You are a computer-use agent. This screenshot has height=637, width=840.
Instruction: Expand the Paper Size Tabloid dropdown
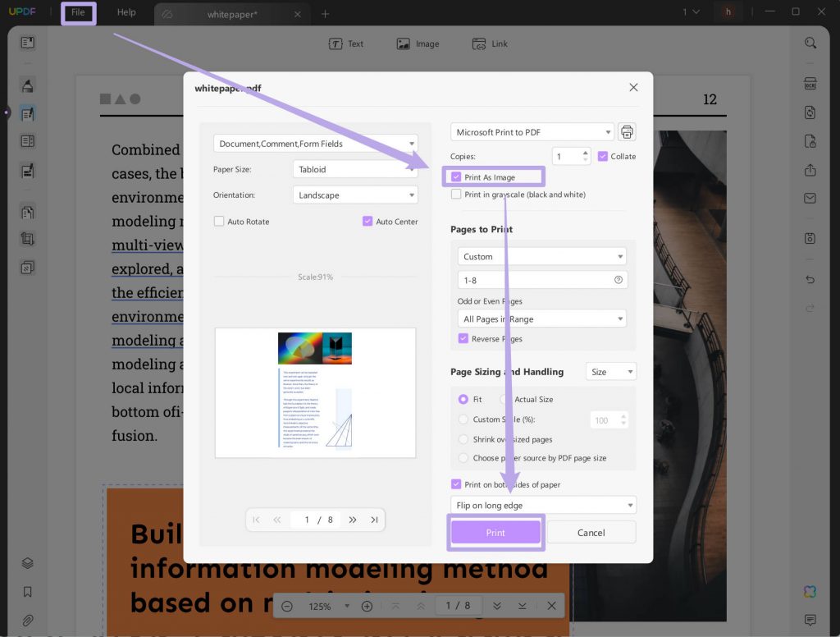(355, 169)
